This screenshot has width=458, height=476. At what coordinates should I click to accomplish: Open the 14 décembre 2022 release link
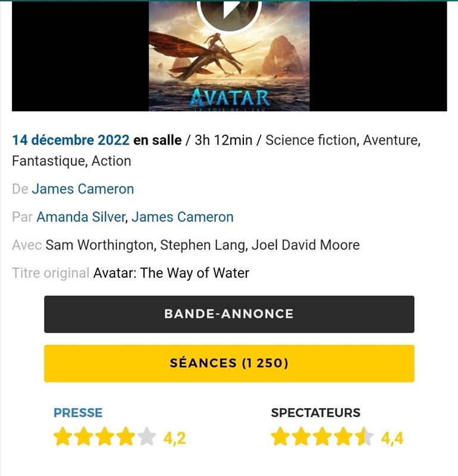(x=71, y=140)
